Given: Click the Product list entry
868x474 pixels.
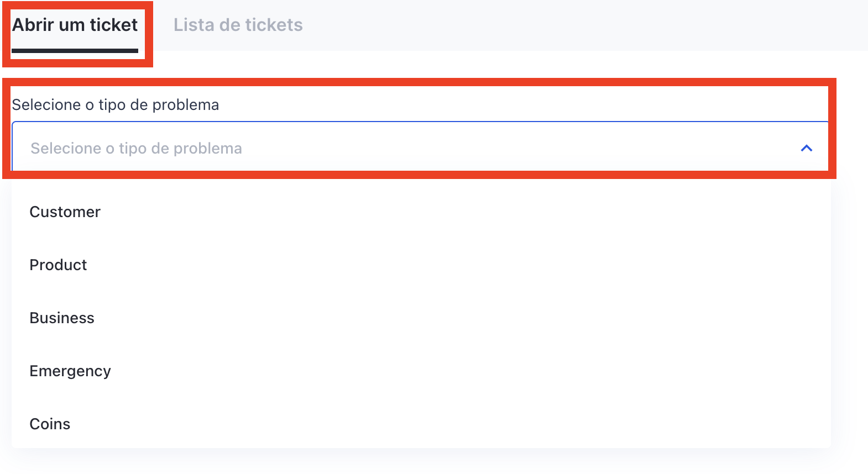Looking at the screenshot, I should pyautogui.click(x=58, y=265).
